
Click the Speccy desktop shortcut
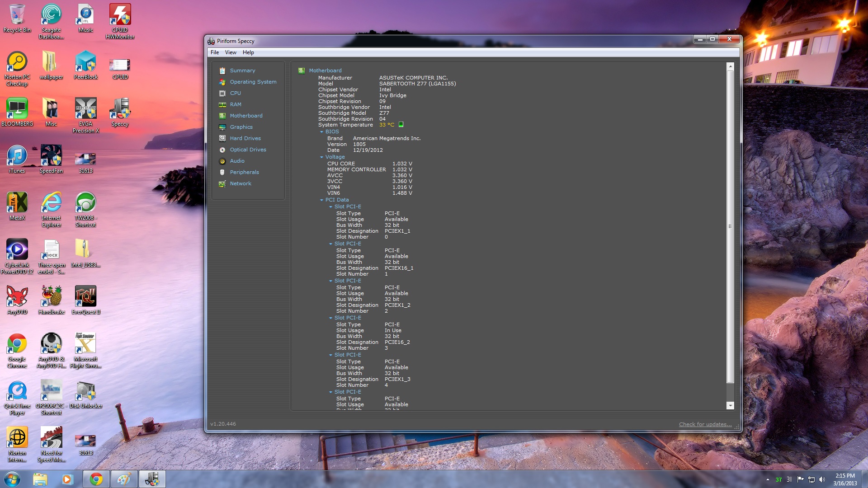pyautogui.click(x=120, y=112)
